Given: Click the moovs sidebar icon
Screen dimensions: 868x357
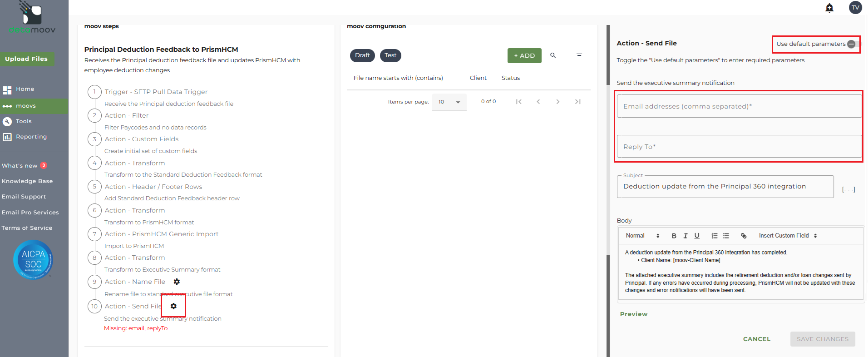Looking at the screenshot, I should click(7, 106).
